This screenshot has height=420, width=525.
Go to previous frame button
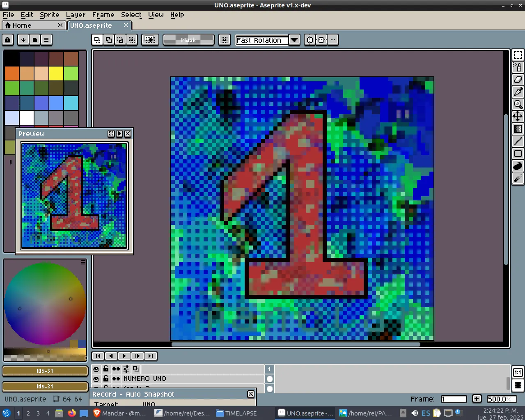click(x=111, y=356)
